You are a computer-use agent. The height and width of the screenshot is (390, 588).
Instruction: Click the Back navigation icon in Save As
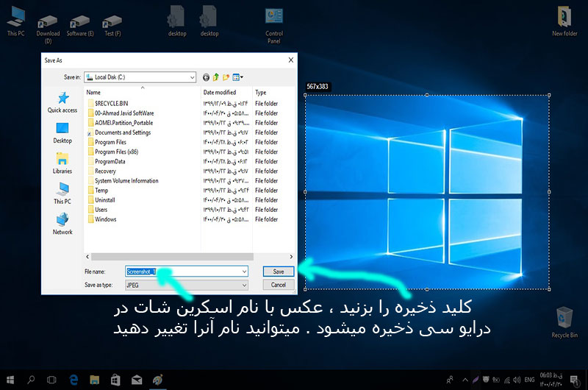tap(206, 77)
